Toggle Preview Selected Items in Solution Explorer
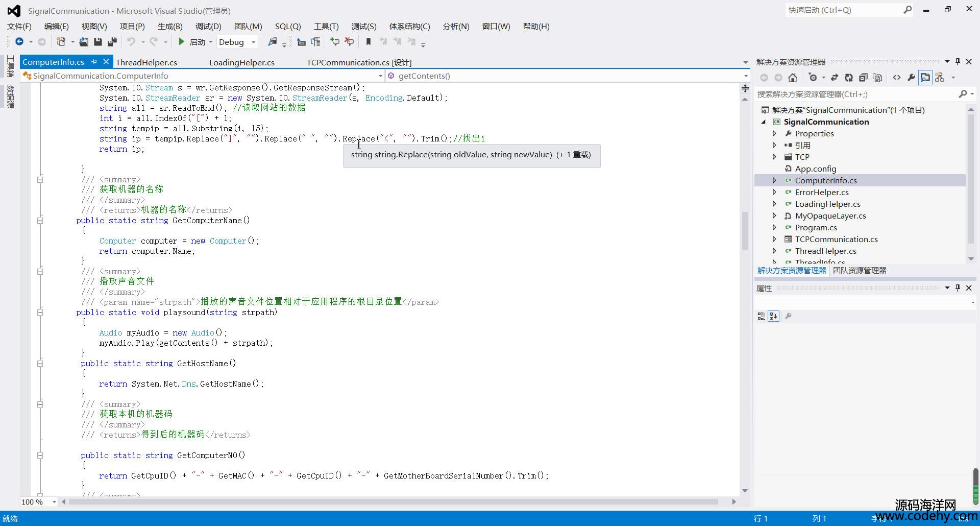Image resolution: width=980 pixels, height=526 pixels. [925, 78]
